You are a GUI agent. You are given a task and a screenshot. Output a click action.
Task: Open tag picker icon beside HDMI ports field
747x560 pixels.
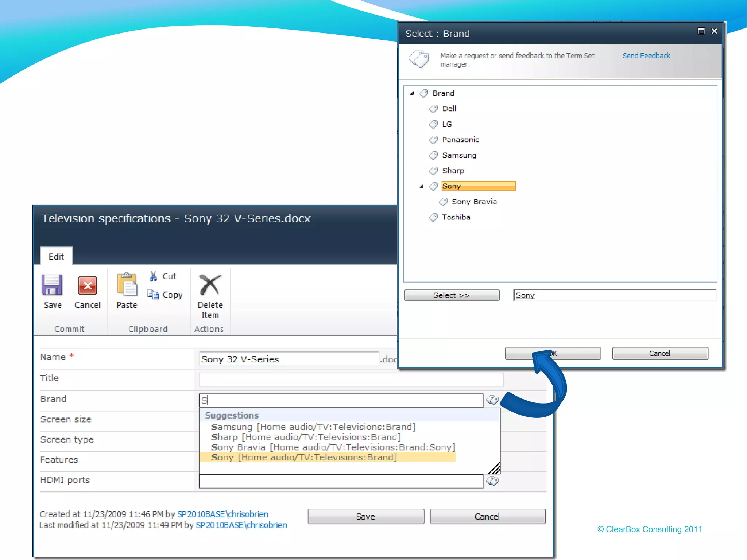pos(492,481)
